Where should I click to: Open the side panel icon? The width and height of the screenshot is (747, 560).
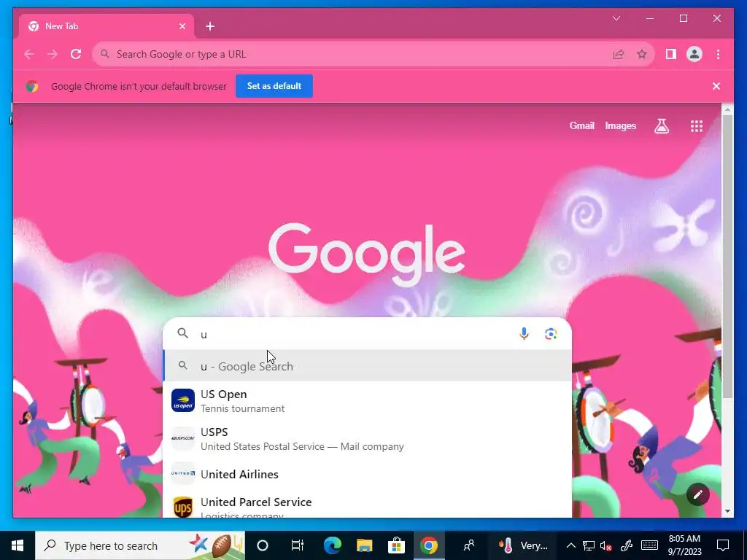coord(671,54)
